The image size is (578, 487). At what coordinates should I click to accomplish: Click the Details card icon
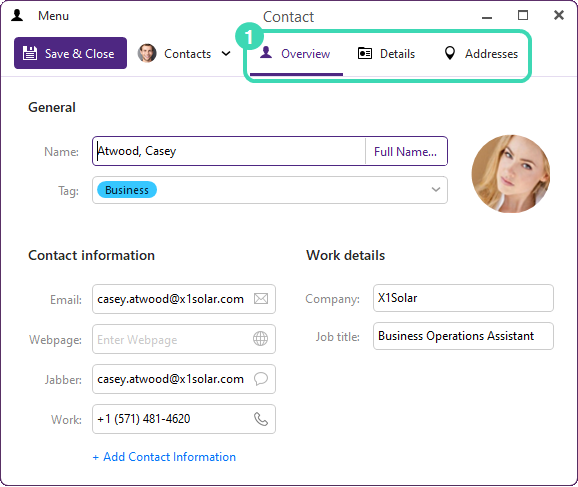click(365, 53)
